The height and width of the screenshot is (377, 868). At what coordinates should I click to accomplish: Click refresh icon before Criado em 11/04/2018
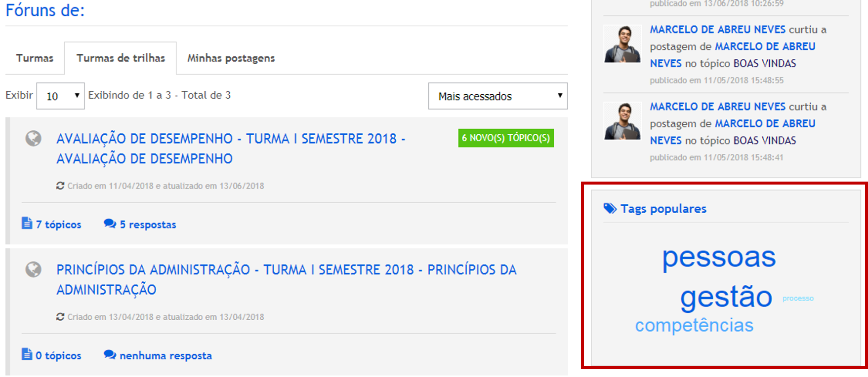[60, 186]
